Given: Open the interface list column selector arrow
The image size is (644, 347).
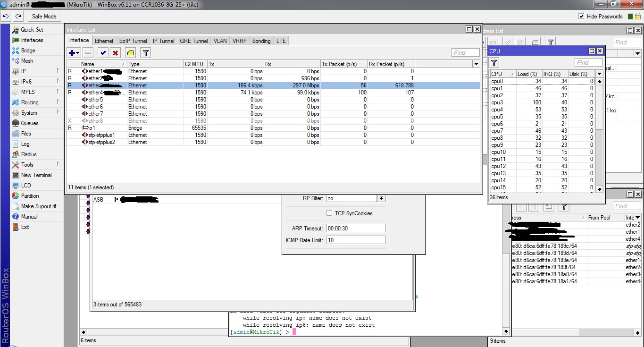Looking at the screenshot, I should (x=476, y=64).
